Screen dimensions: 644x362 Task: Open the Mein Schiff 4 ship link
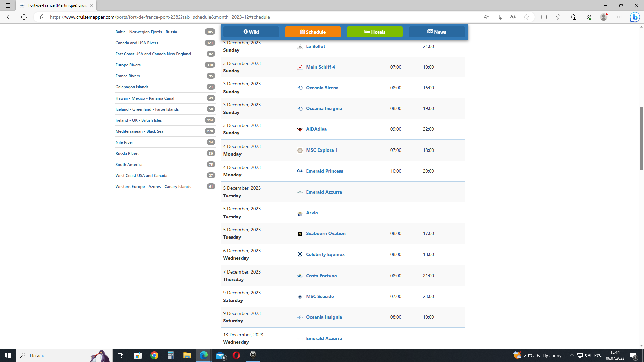coord(320,67)
